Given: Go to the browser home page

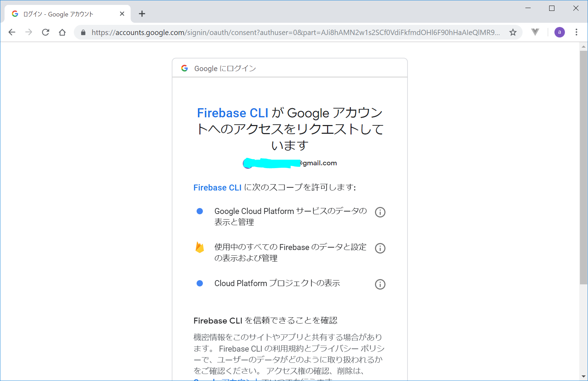Looking at the screenshot, I should (62, 32).
